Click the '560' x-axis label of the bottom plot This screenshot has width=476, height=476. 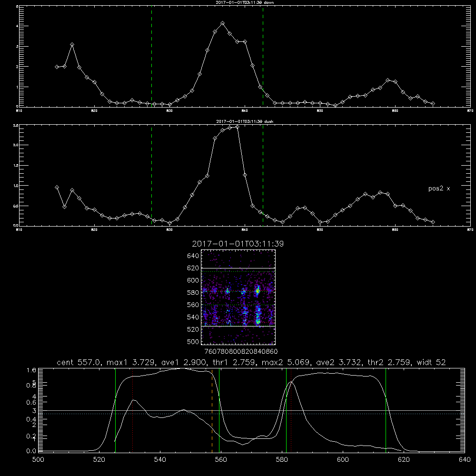coord(221,460)
